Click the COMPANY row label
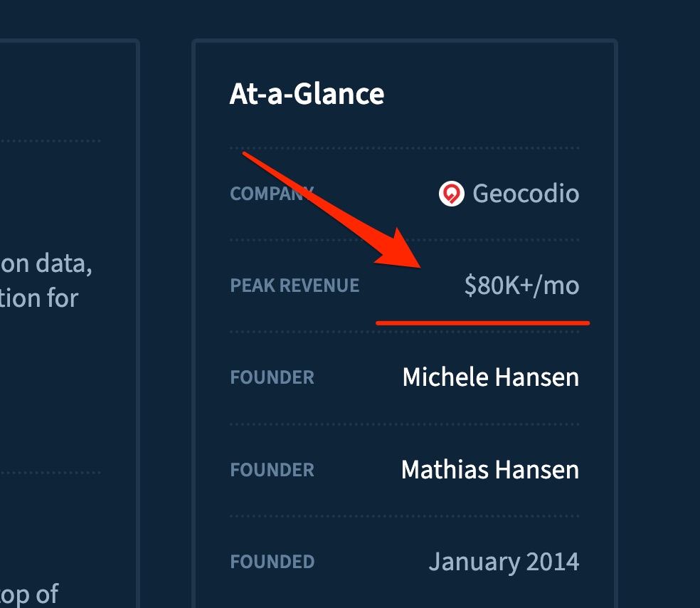The height and width of the screenshot is (608, 700). [x=271, y=194]
